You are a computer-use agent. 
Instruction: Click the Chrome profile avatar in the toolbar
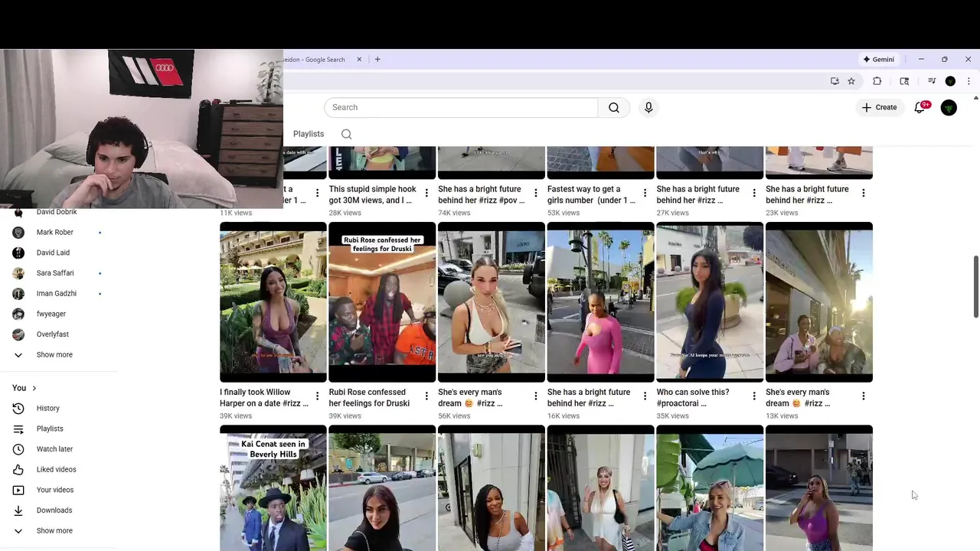tap(950, 81)
